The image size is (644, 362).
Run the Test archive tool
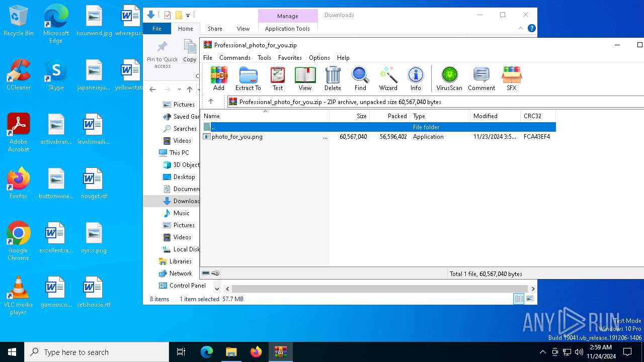pos(278,79)
